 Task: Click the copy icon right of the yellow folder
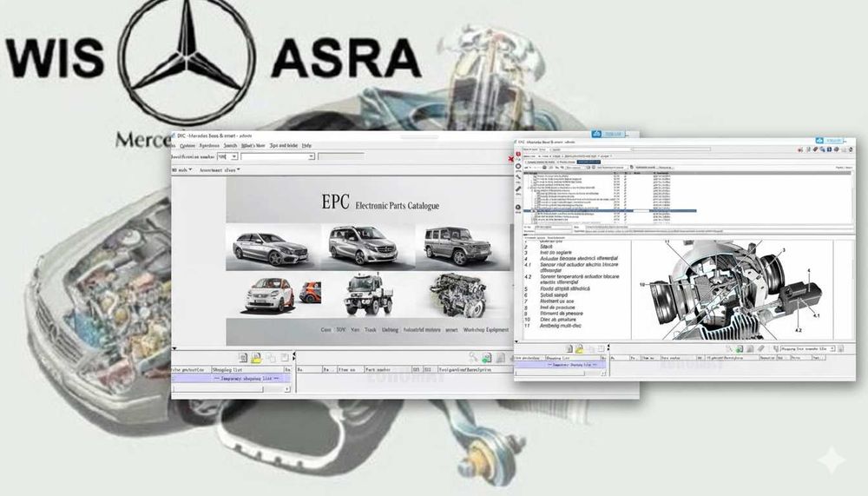coord(271,358)
